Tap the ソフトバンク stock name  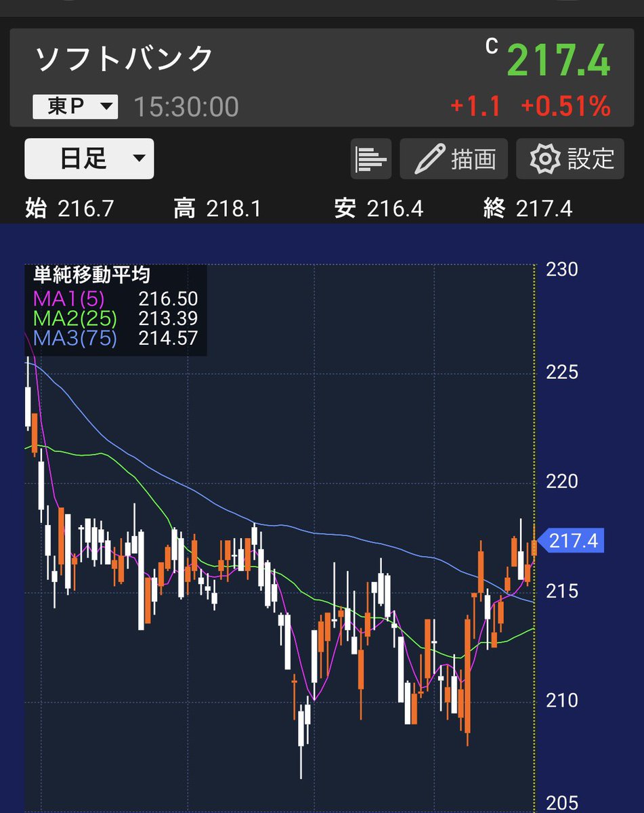(x=124, y=60)
